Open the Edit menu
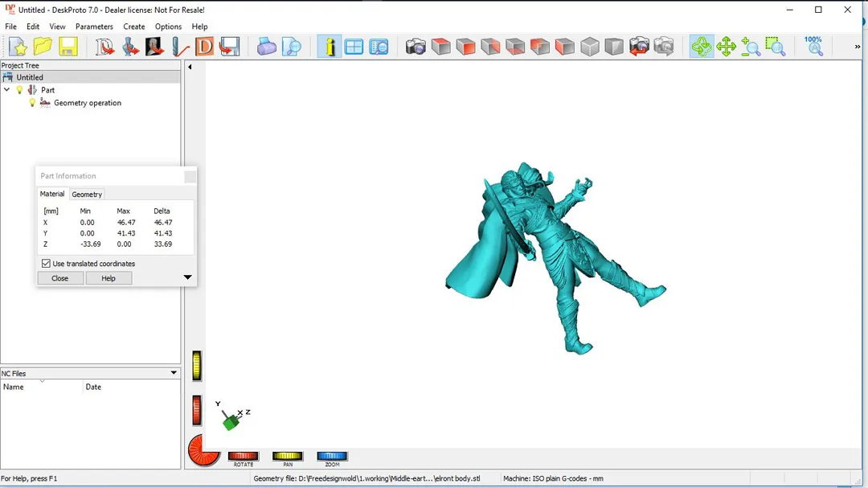 (33, 27)
